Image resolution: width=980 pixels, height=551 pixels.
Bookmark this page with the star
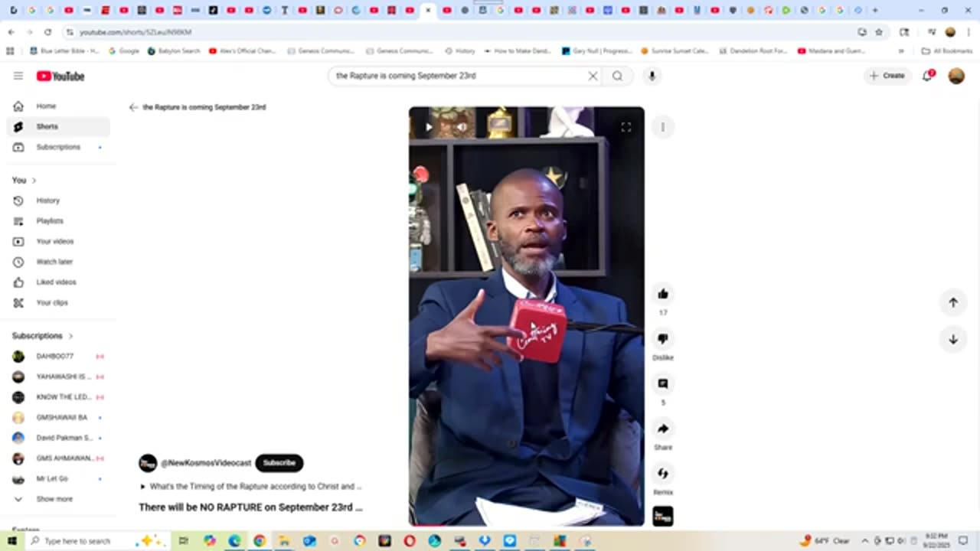point(879,32)
